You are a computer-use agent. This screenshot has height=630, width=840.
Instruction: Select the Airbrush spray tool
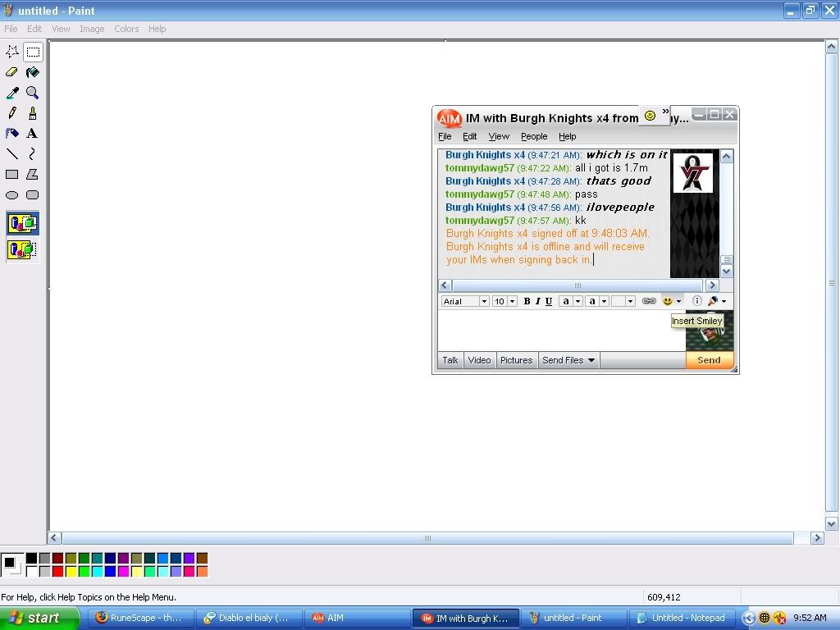point(12,134)
